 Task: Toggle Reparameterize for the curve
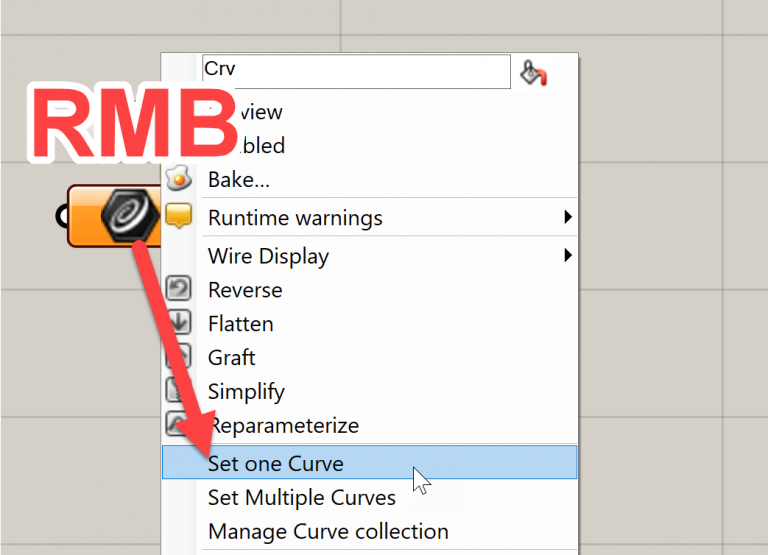283,425
